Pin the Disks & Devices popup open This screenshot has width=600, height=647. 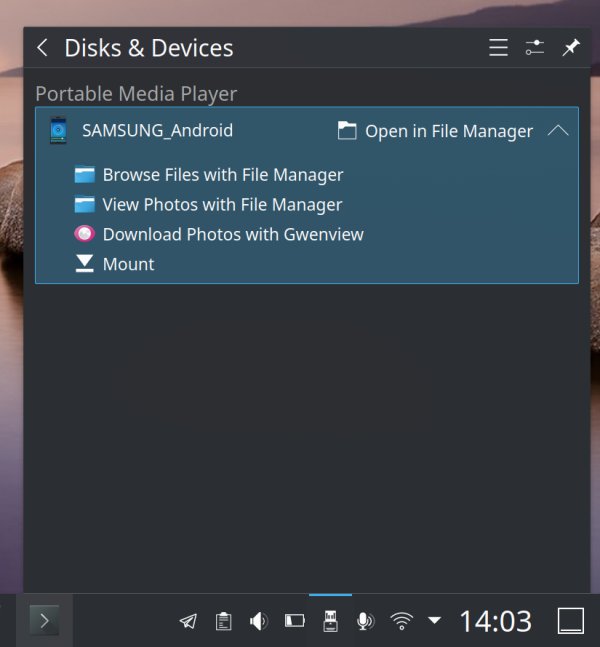coord(571,47)
